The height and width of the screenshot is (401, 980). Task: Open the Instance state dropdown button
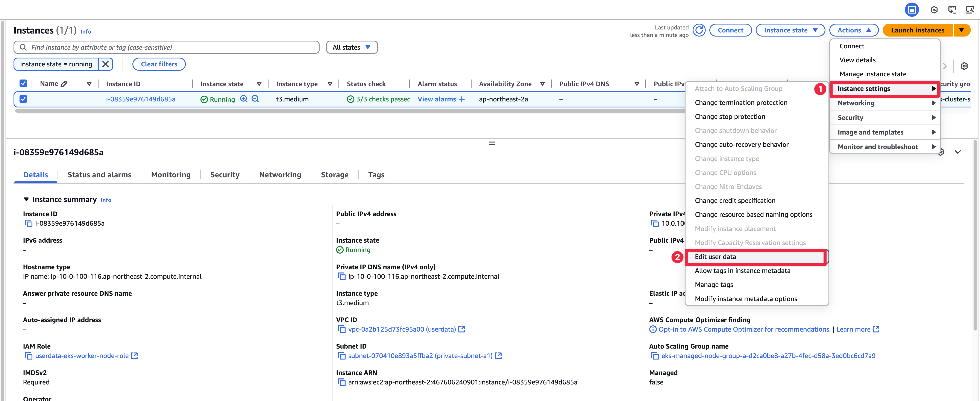point(790,30)
